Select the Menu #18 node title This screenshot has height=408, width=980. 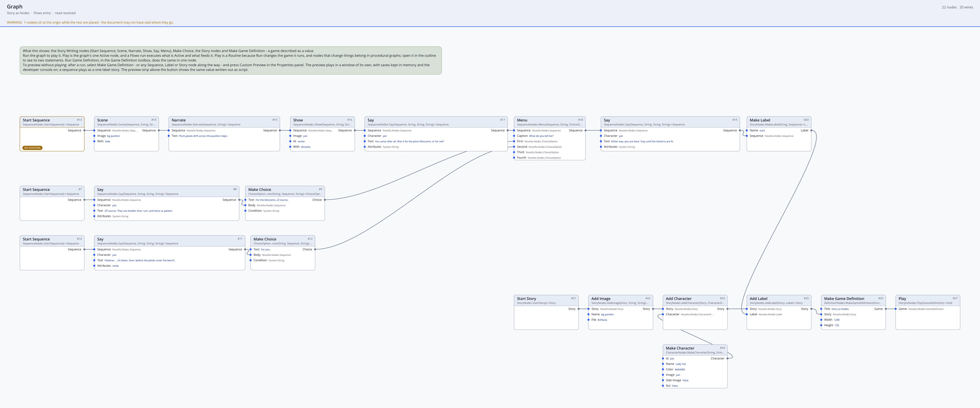point(522,120)
